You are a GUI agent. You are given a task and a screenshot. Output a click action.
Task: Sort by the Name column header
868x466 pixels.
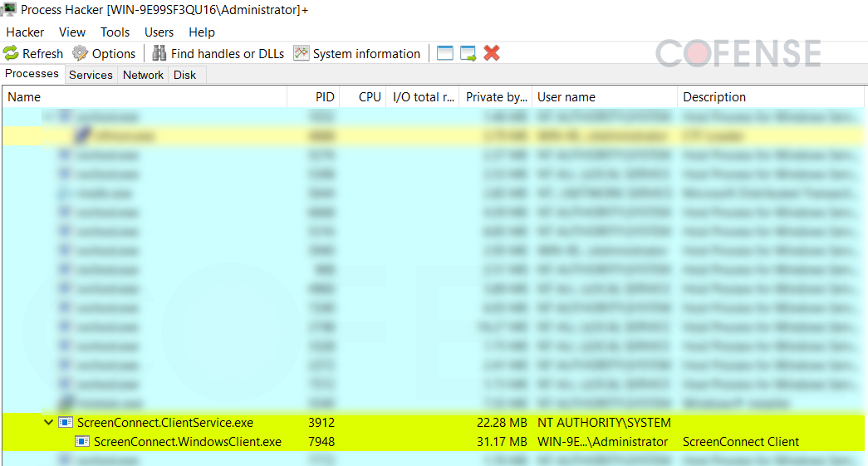pos(145,97)
